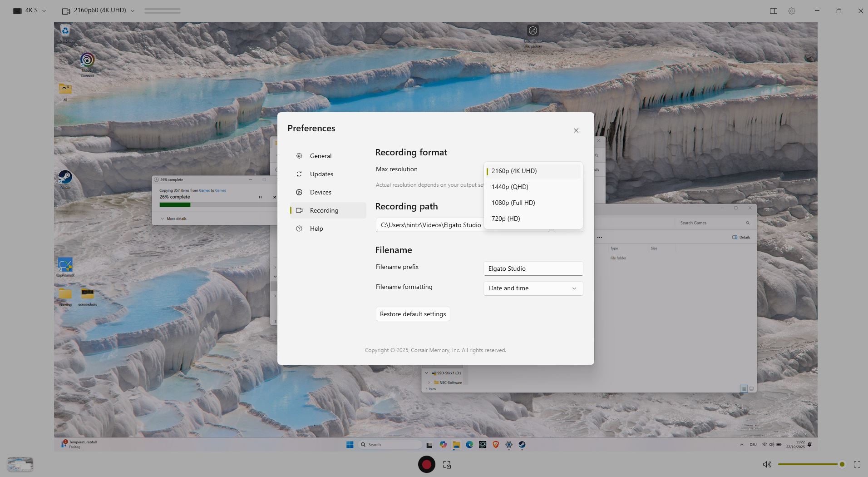868x477 pixels.
Task: Pick the 720p (HD) resolution option
Action: click(x=506, y=219)
